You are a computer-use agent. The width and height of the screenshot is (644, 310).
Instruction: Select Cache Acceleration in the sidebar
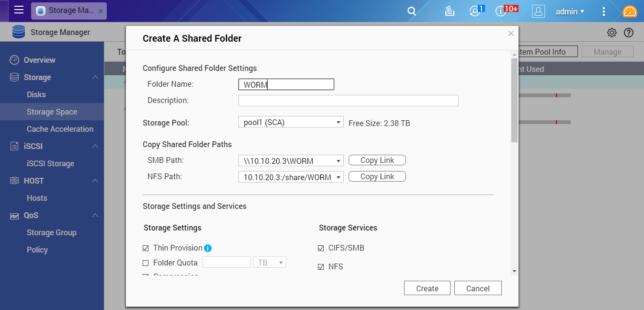(x=60, y=129)
